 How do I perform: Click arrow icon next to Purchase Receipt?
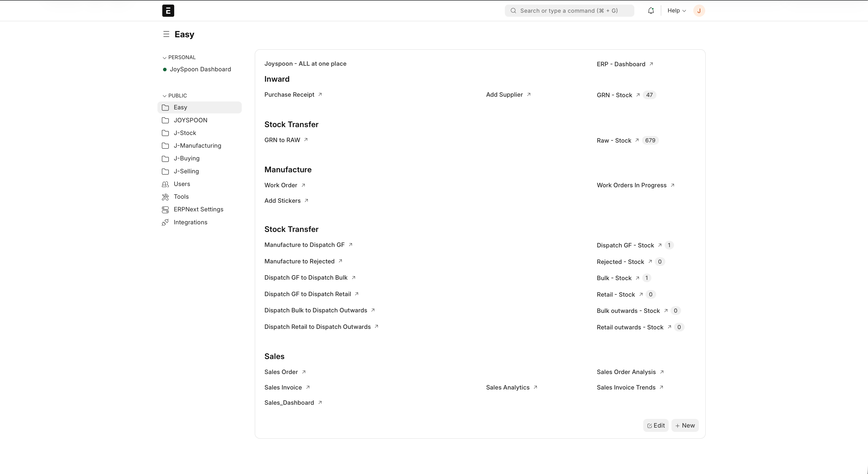tap(320, 94)
